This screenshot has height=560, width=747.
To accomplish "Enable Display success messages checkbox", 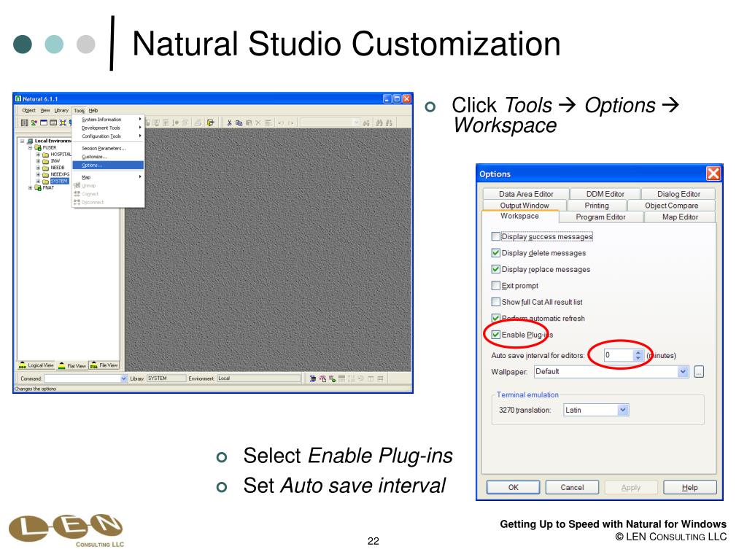I will (x=495, y=236).
